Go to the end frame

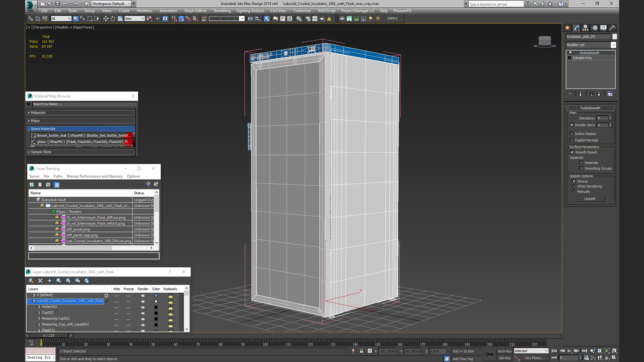584,351
